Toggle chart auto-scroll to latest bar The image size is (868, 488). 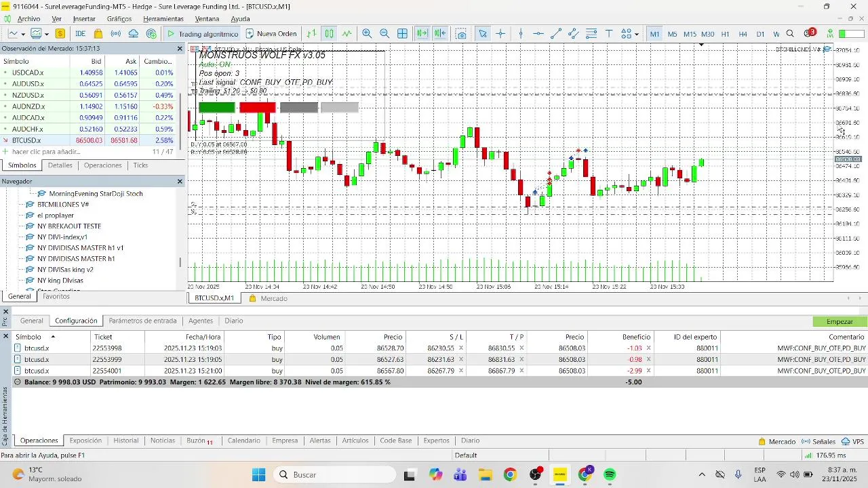pyautogui.click(x=422, y=33)
